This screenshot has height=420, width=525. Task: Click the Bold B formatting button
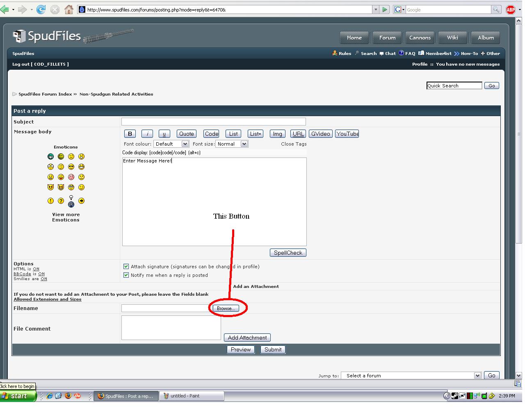tap(130, 134)
